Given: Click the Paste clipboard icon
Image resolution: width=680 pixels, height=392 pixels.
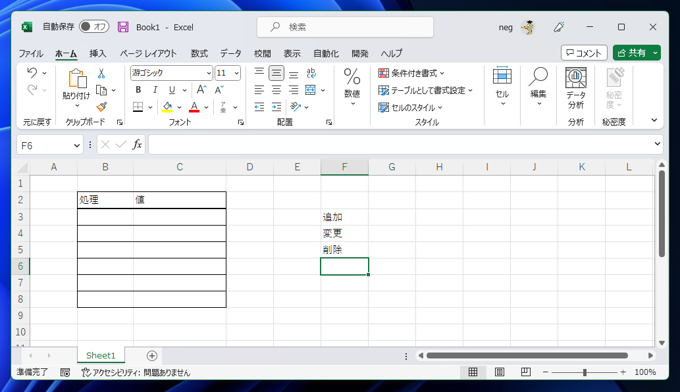Looking at the screenshot, I should (x=77, y=79).
